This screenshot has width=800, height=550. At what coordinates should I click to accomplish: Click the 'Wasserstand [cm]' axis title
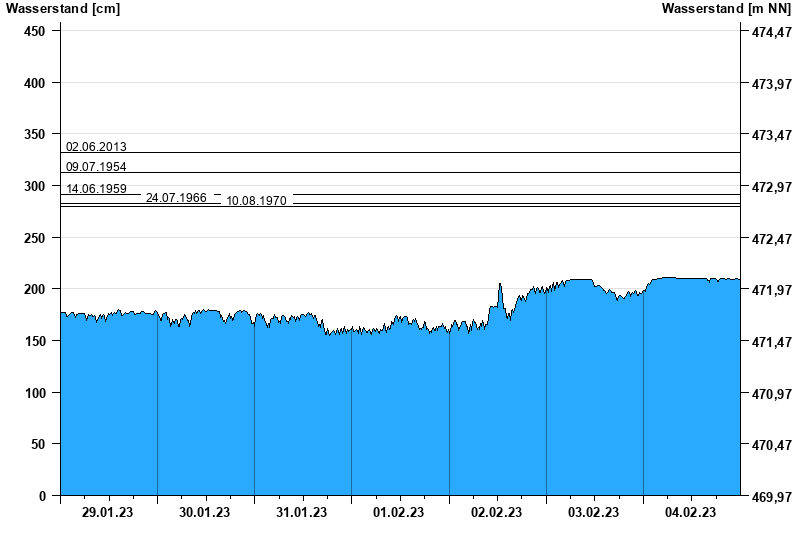pyautogui.click(x=63, y=9)
